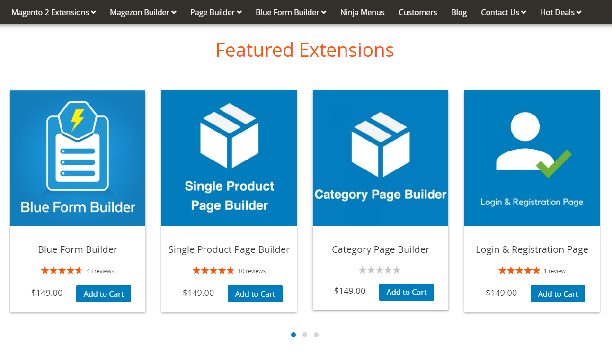Click the Single Product Page Builder box icon

pos(229,135)
